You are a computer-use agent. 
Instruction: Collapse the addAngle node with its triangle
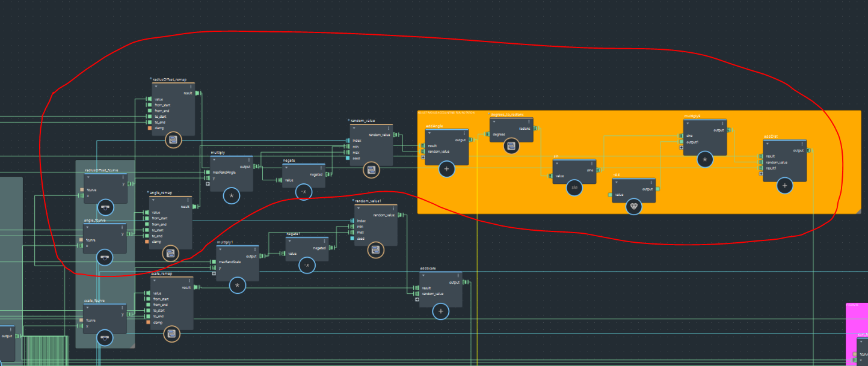[430, 133]
